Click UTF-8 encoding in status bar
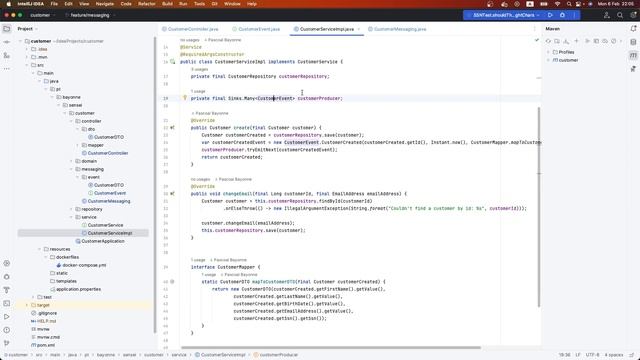Image resolution: width=640 pixels, height=360 pixels. (x=593, y=355)
